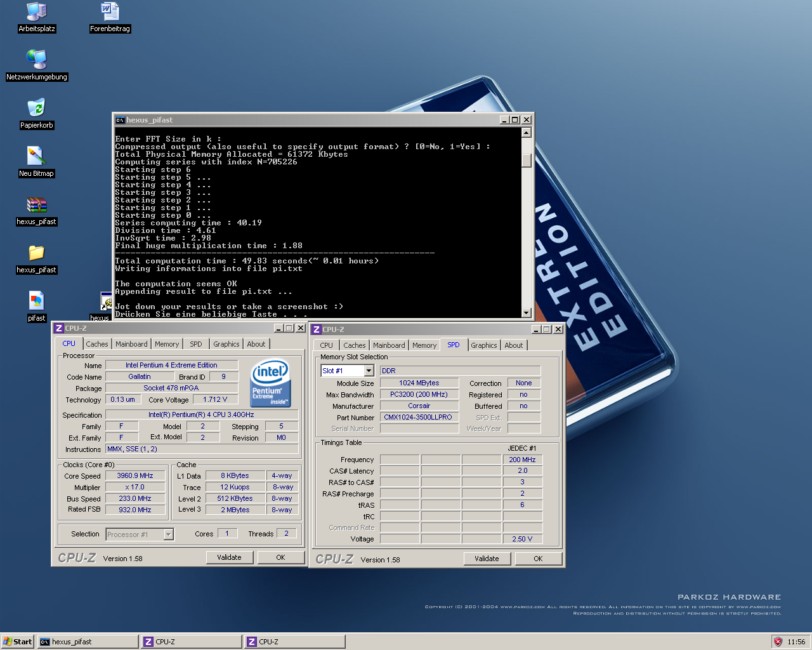The width and height of the screenshot is (812, 650).
Task: Click the Specification field Pentium 4 CPU 3.40GHz
Action: click(202, 415)
